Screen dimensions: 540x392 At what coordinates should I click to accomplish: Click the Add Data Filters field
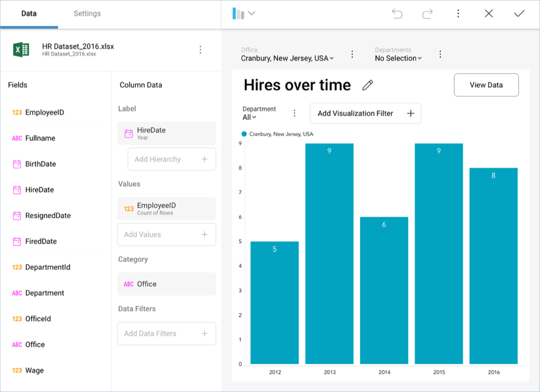pyautogui.click(x=166, y=334)
